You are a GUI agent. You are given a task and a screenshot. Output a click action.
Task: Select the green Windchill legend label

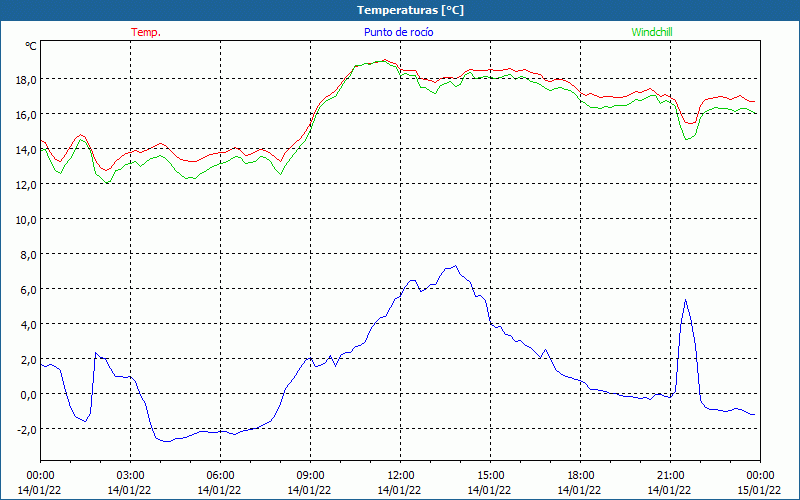tap(652, 32)
